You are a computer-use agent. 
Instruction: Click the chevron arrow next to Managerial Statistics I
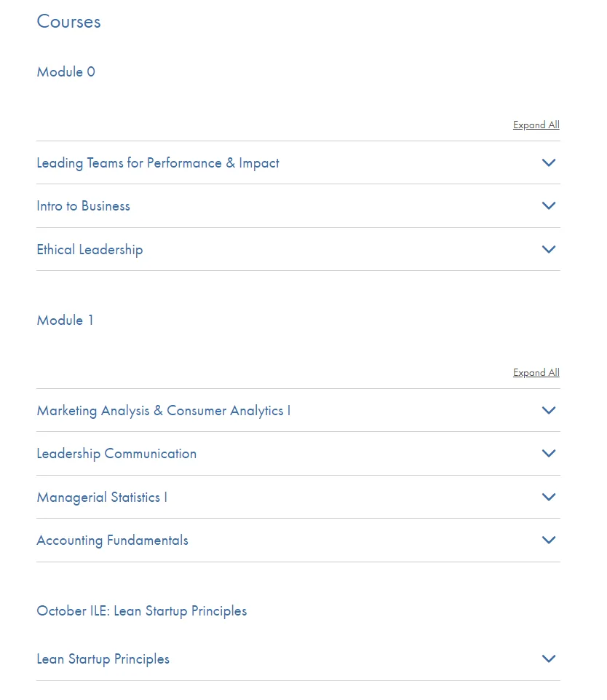[549, 497]
